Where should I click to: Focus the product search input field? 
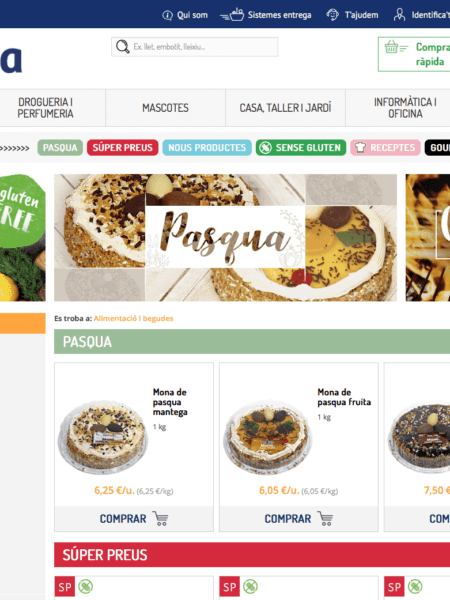coord(195,47)
